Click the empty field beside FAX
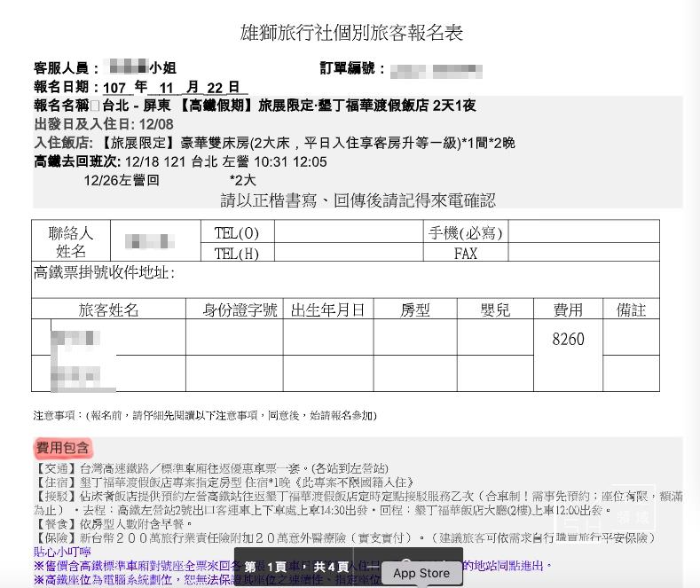 (x=584, y=253)
